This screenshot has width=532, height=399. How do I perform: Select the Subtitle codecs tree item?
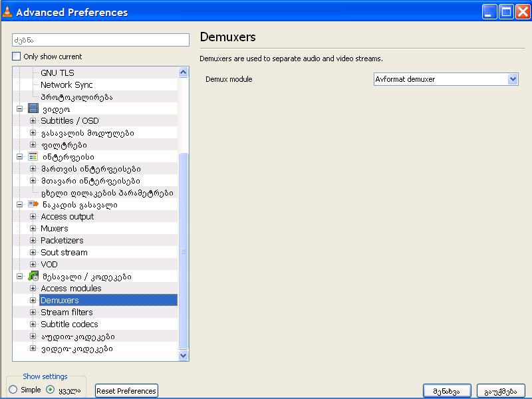tap(69, 325)
